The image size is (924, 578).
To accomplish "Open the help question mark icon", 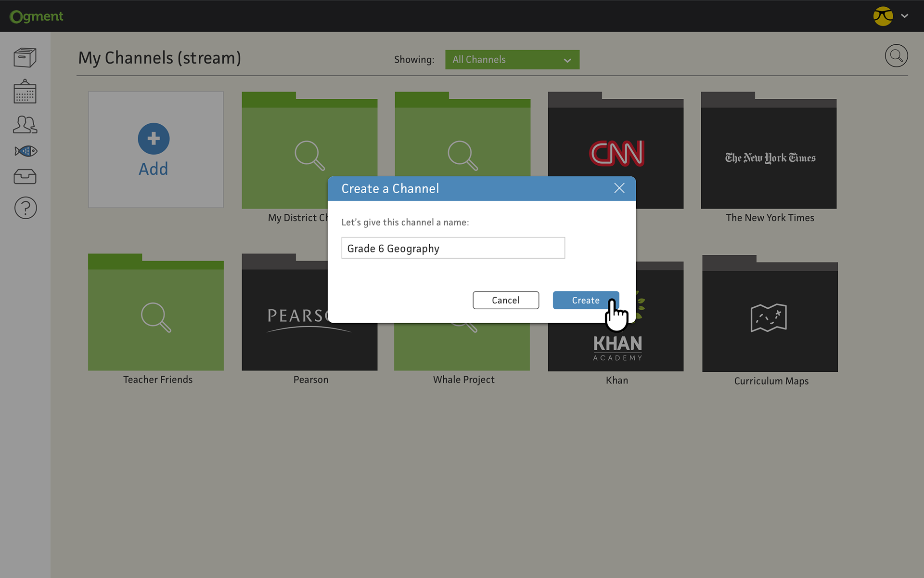I will pyautogui.click(x=26, y=208).
